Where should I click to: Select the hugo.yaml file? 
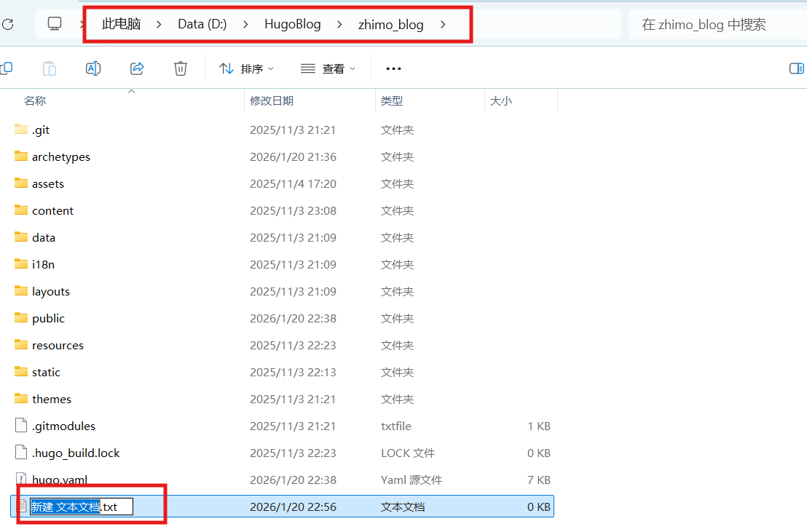(59, 480)
